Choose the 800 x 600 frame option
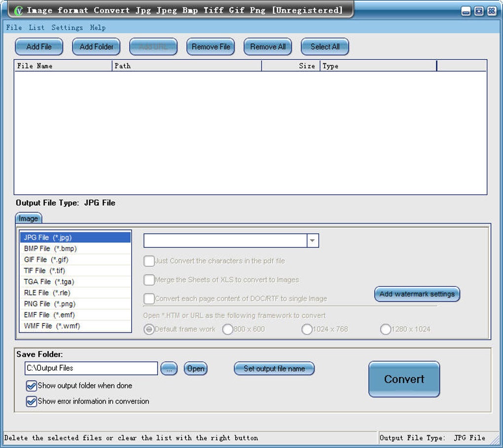 (x=228, y=330)
